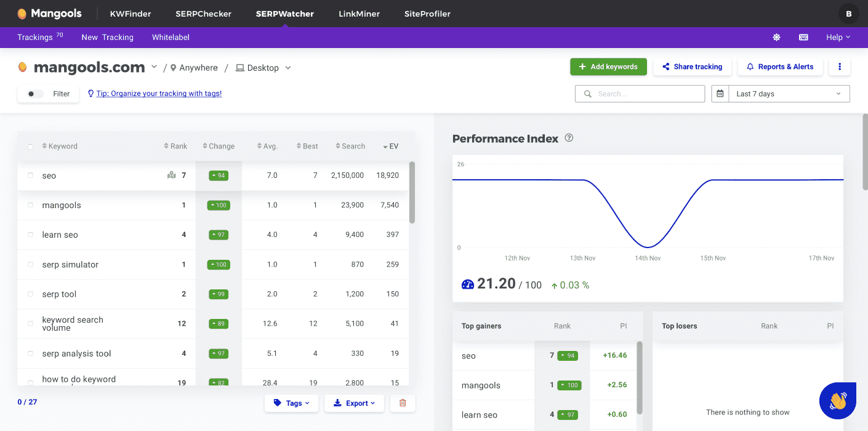Click the desktop device icon

240,68
